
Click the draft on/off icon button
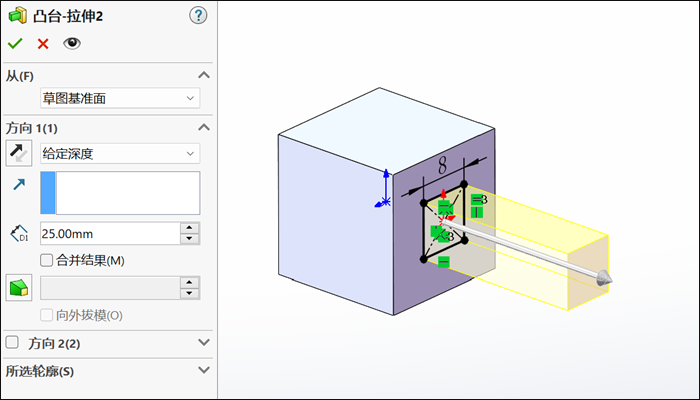click(x=19, y=288)
